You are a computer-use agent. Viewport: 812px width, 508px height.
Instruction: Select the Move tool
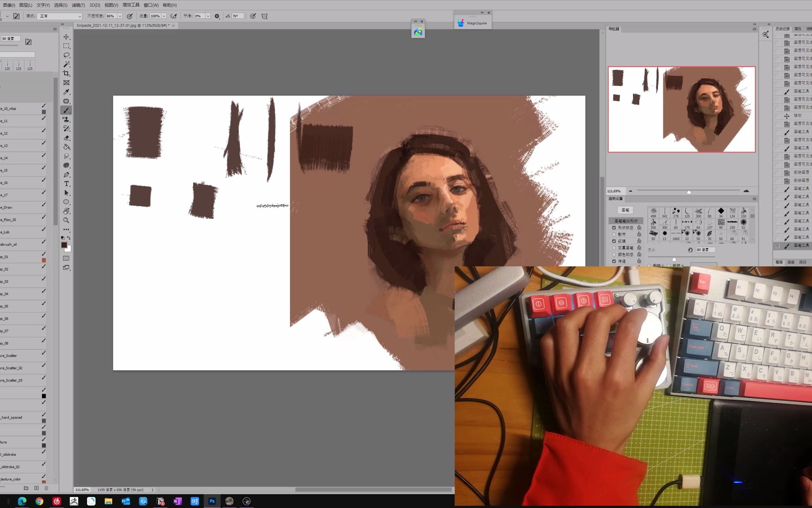tap(66, 37)
